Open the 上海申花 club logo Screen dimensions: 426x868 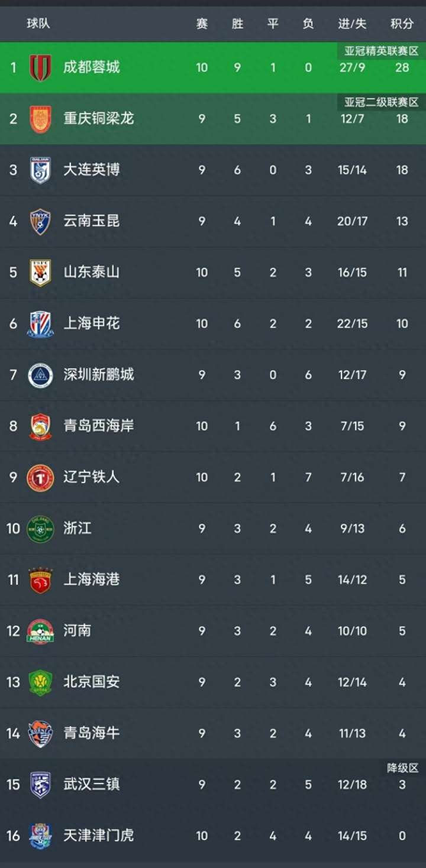[x=40, y=323]
